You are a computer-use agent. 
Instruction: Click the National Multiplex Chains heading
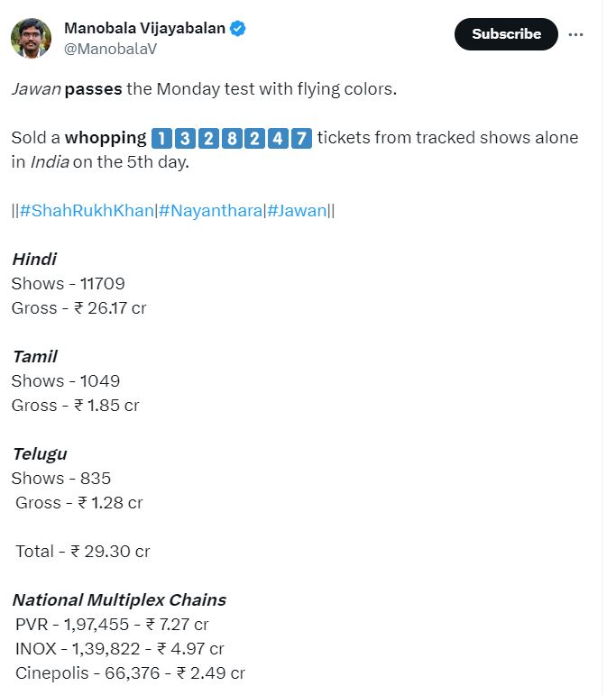119,599
